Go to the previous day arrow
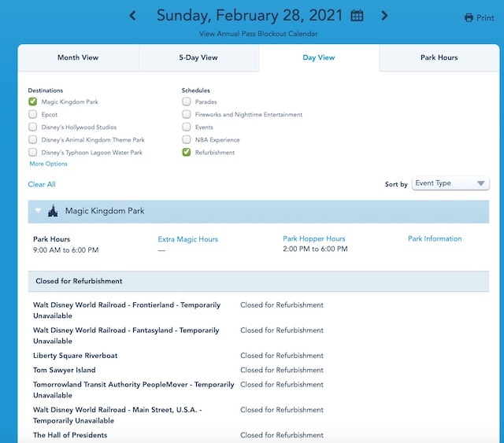The width and height of the screenshot is (504, 443). (132, 16)
